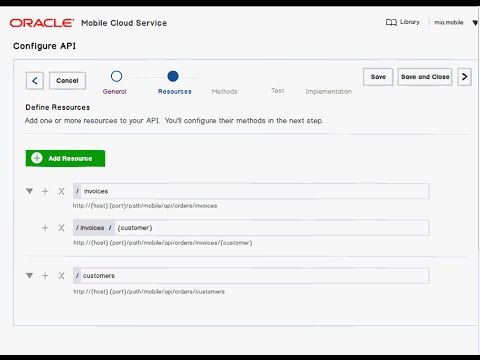480x360 pixels.
Task: Switch to the Methods step
Action: tap(225, 91)
